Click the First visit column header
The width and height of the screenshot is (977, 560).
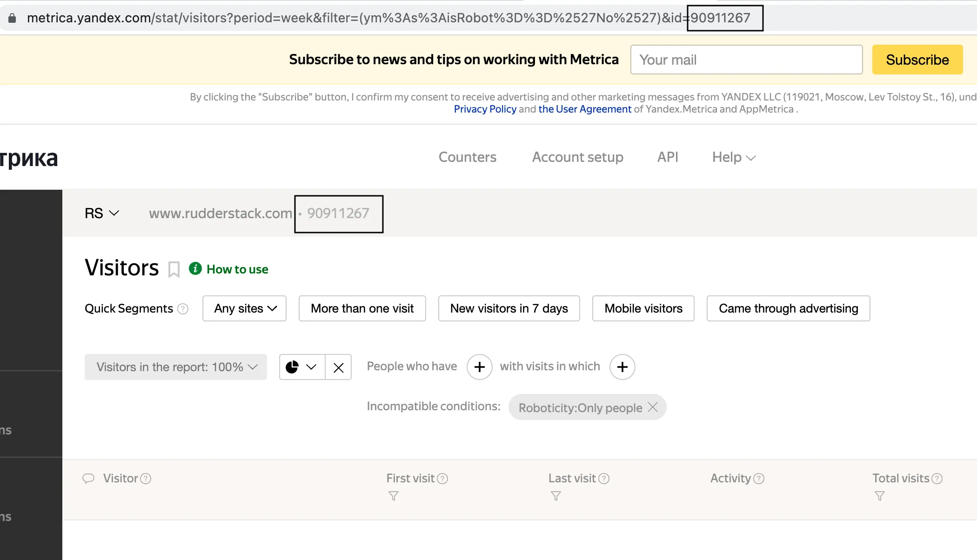pyautogui.click(x=410, y=478)
